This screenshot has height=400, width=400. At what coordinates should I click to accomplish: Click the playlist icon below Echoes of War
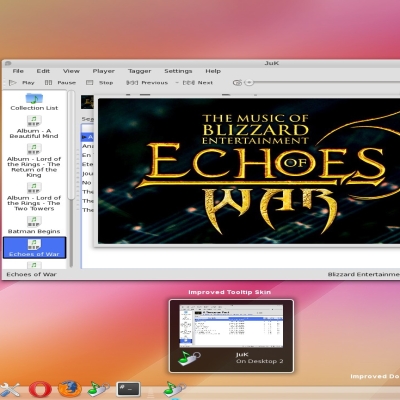point(34,265)
